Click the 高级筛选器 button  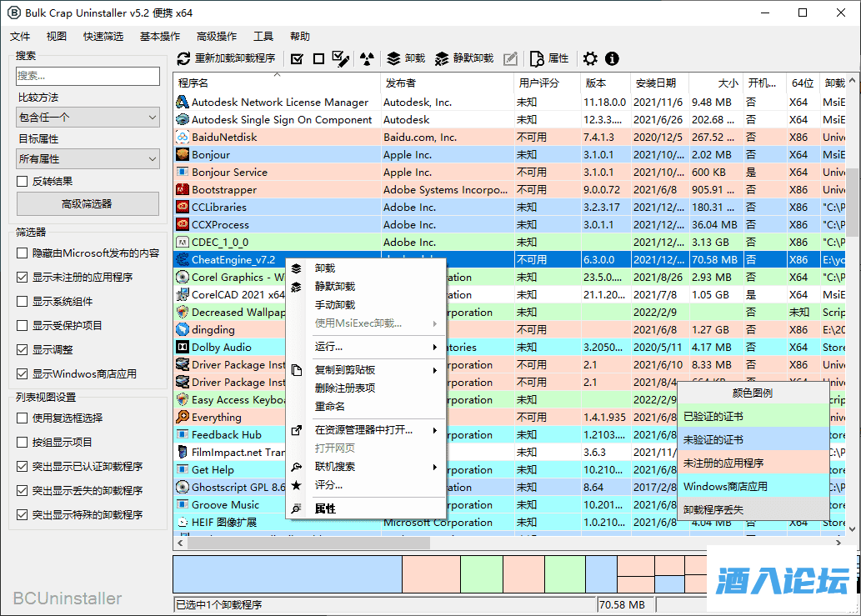[x=88, y=203]
